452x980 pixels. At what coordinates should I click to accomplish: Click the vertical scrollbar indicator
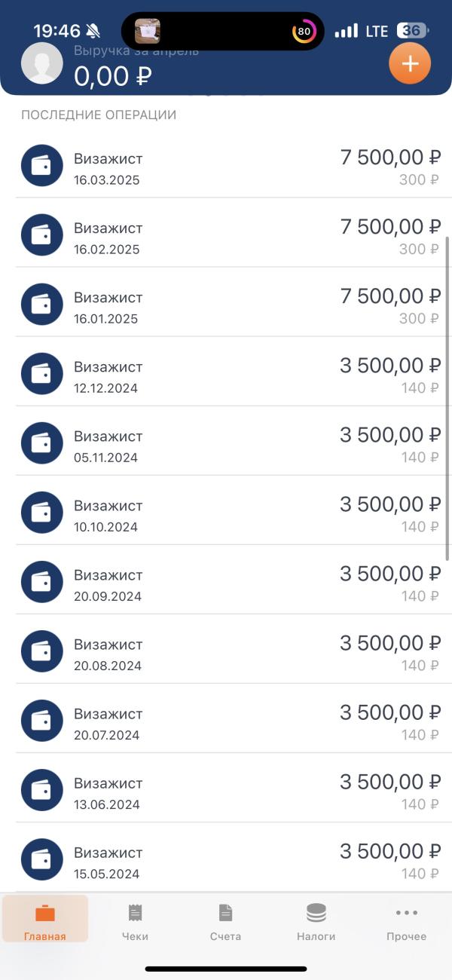coord(448,398)
